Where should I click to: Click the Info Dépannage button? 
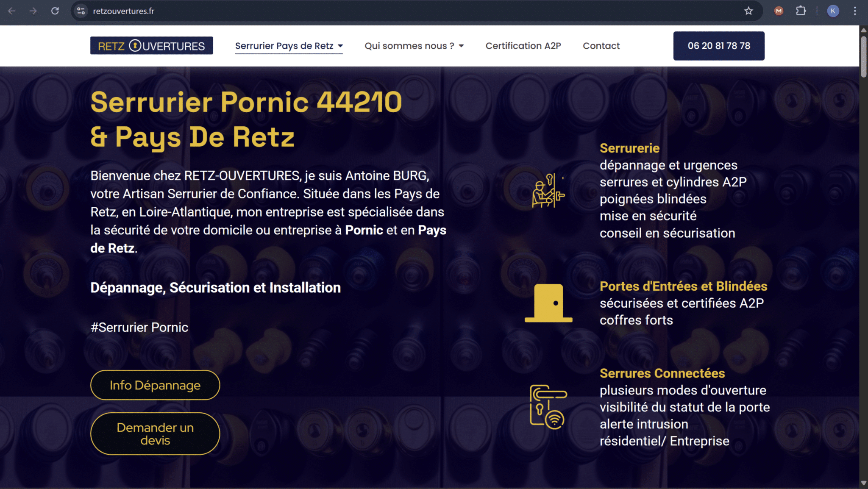point(155,385)
